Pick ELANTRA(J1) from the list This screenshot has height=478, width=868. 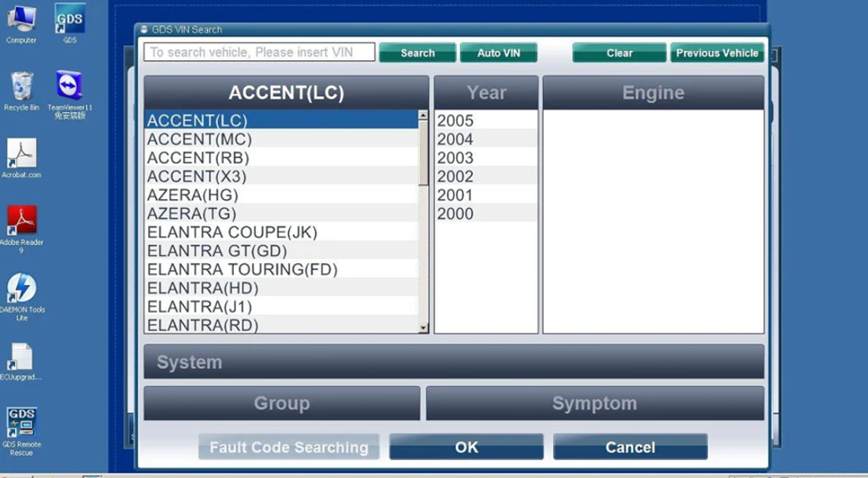coord(282,307)
